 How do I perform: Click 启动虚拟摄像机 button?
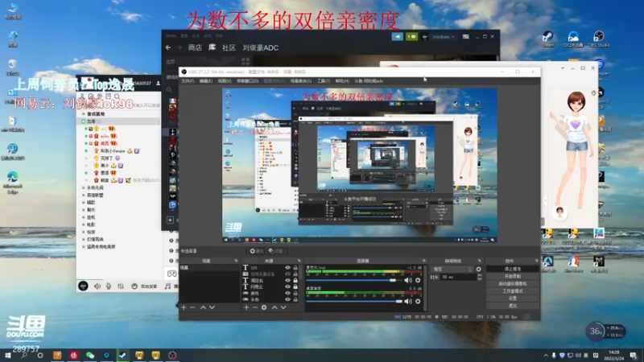513,284
